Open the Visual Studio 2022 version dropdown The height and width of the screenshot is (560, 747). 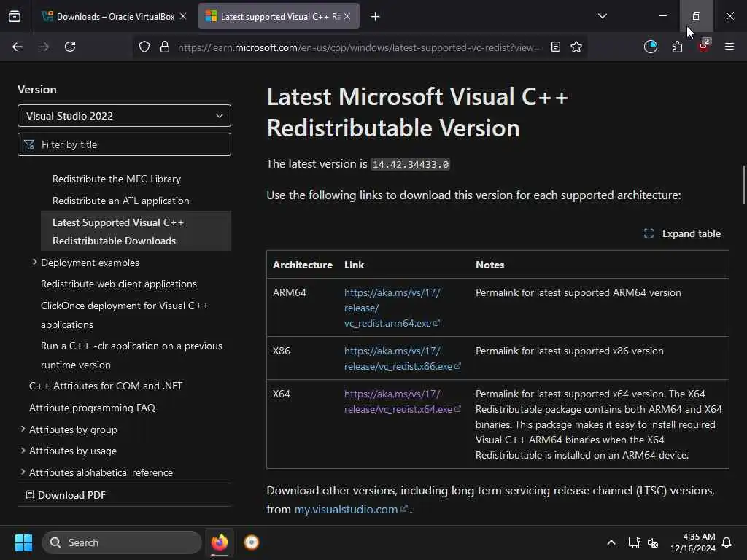pyautogui.click(x=124, y=116)
